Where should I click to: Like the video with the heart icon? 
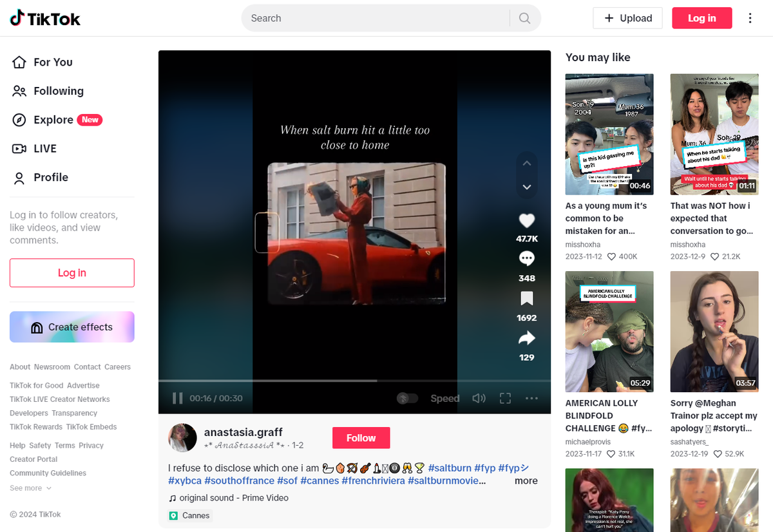click(526, 221)
